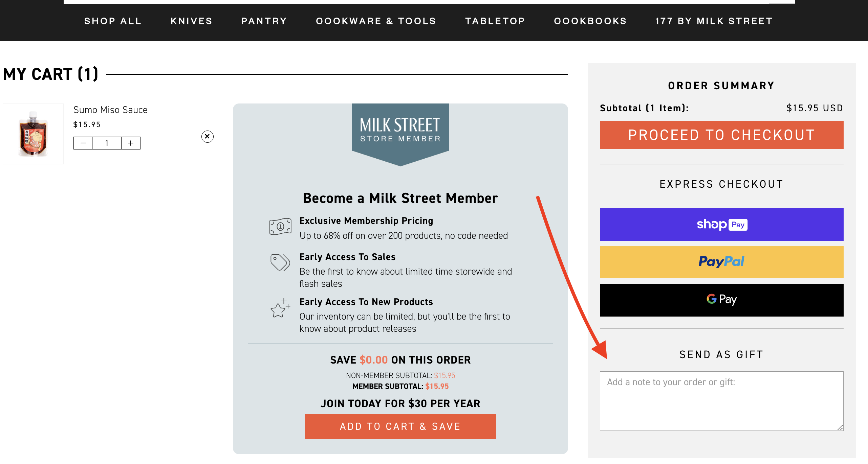
Task: Open the 177 By Milk Street menu
Action: [714, 21]
